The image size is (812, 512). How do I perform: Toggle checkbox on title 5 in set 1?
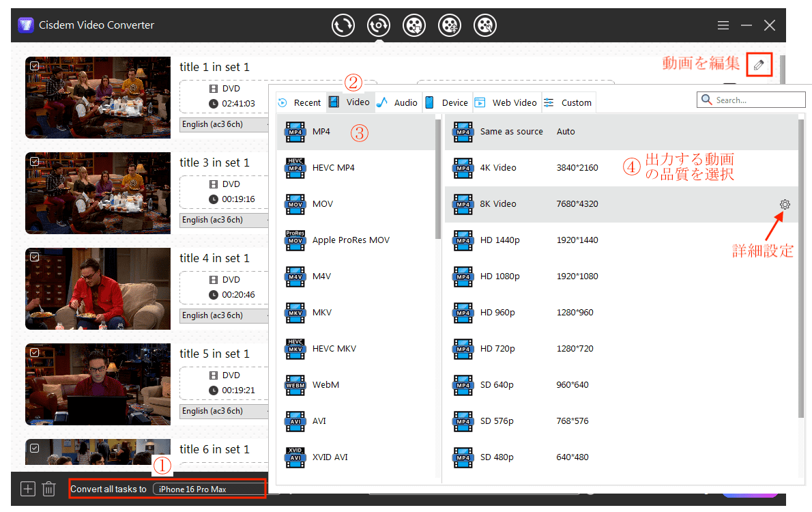click(35, 353)
